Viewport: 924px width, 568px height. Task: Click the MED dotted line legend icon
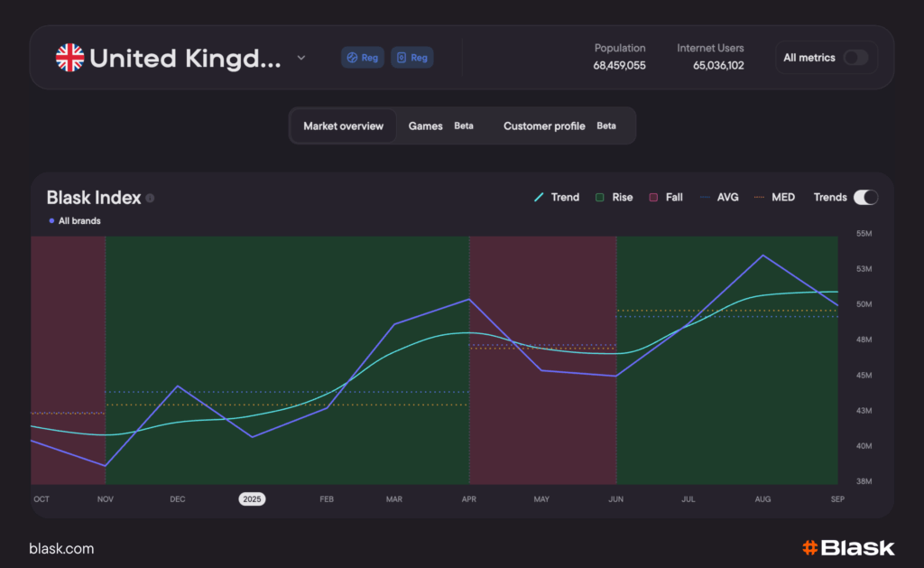[x=759, y=197]
